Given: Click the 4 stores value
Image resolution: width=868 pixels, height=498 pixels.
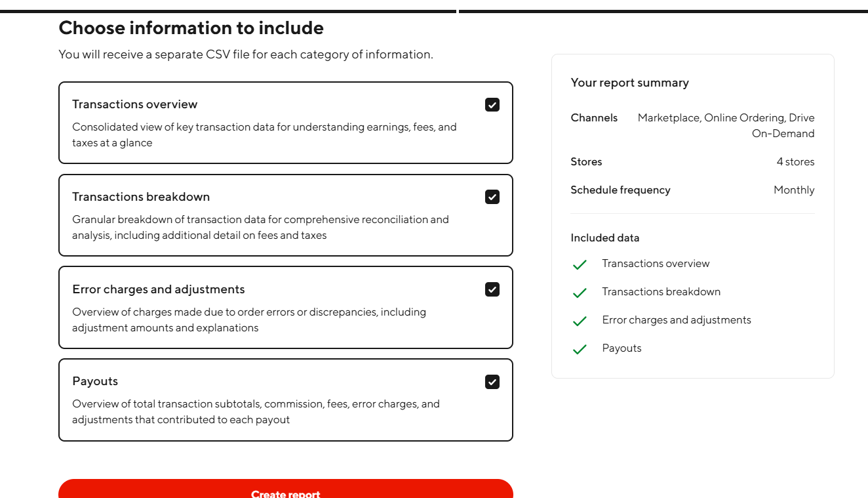Looking at the screenshot, I should 795,162.
